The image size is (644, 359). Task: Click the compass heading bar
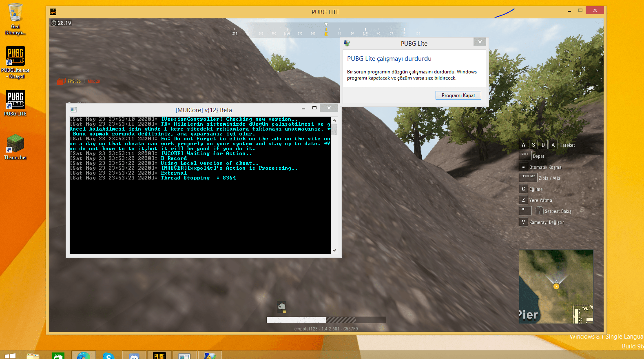pos(326,31)
